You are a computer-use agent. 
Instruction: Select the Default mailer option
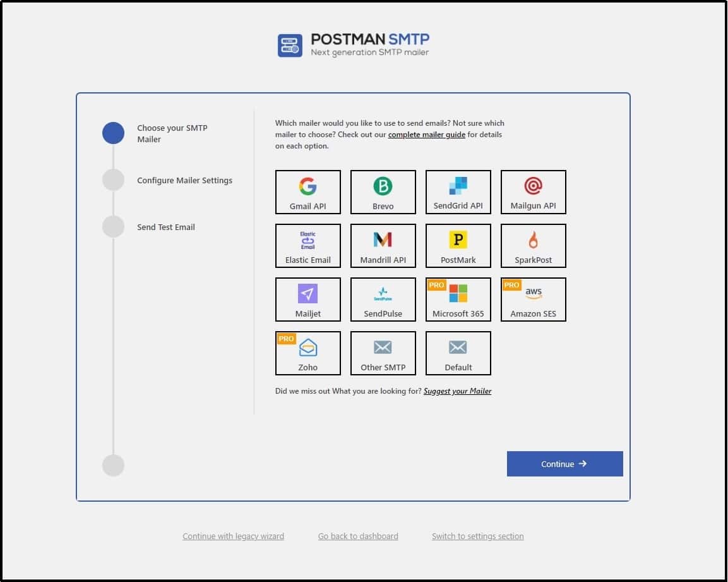(x=458, y=353)
